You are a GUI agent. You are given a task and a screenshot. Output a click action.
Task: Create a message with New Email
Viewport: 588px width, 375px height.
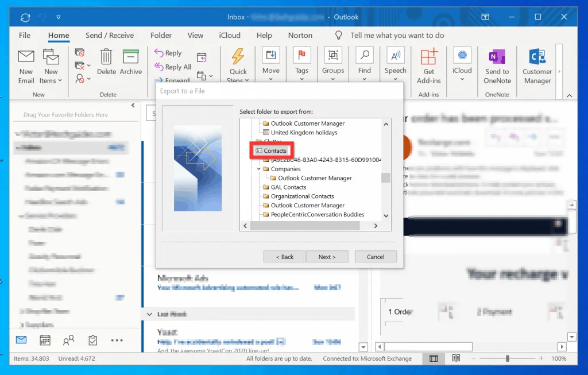point(26,67)
